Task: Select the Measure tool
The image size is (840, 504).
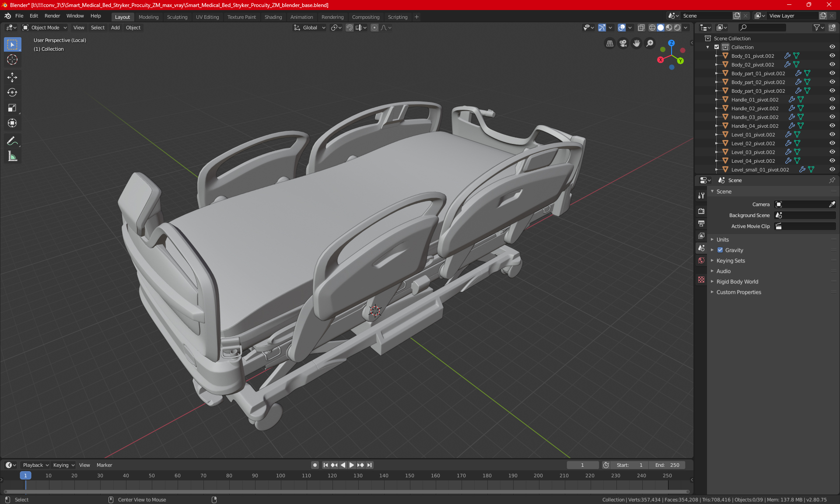Action: coord(12,157)
